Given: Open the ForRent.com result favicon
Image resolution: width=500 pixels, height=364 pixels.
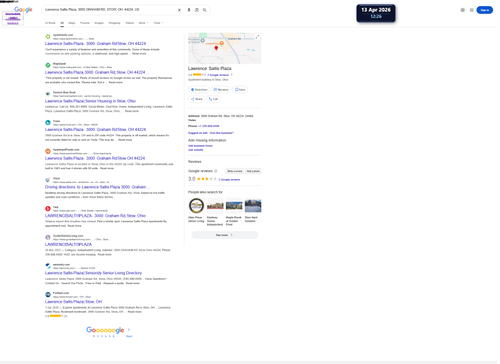Looking at the screenshot, I should (x=48, y=295).
